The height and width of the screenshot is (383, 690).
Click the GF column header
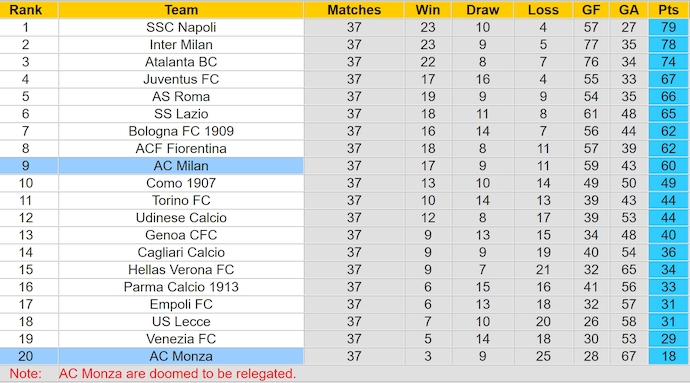(x=591, y=10)
